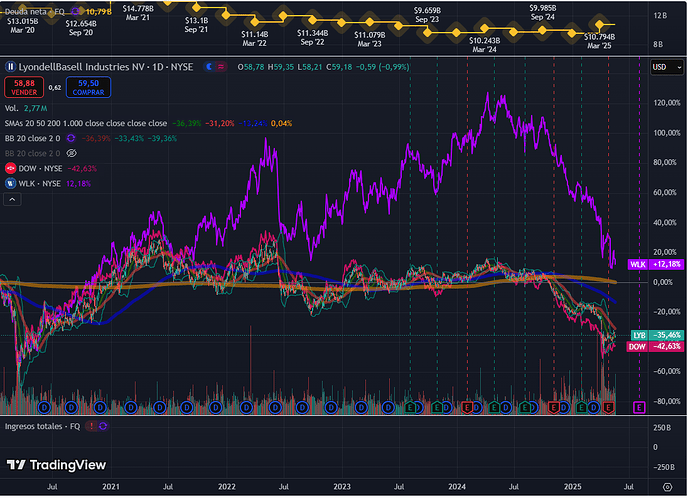The height and width of the screenshot is (500, 687).
Task: Show the hidden BB 20 indicator via eye icon
Action: pos(71,153)
